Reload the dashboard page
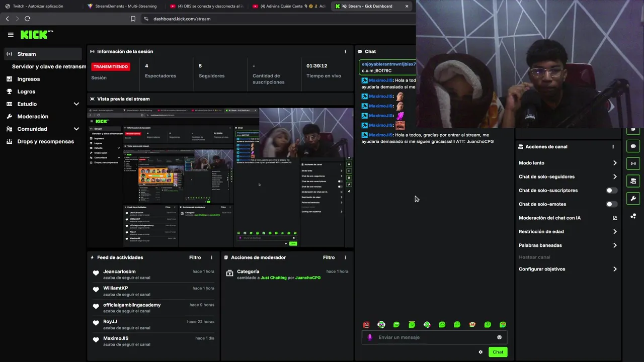Viewport: 644px width, 362px height. (27, 19)
